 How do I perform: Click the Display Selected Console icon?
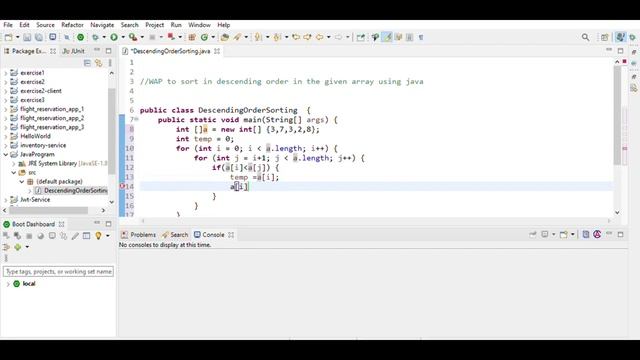point(545,235)
